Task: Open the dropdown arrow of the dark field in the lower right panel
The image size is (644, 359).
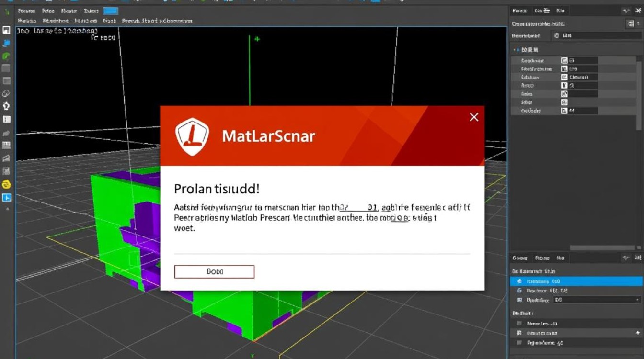Action: click(x=637, y=300)
